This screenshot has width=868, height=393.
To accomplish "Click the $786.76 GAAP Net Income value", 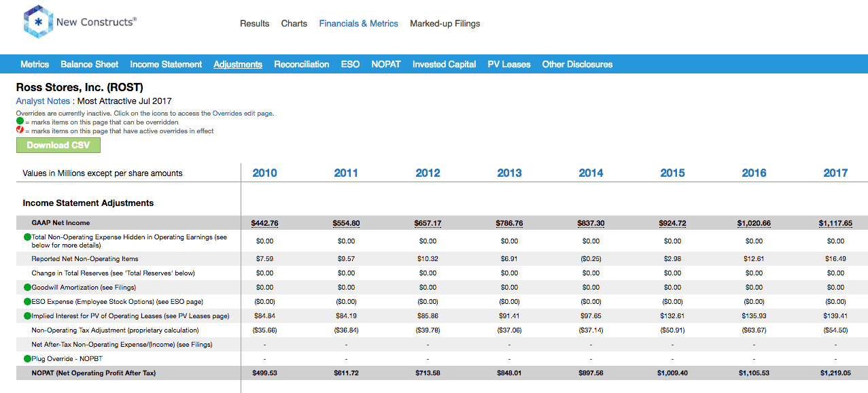I will (x=509, y=223).
